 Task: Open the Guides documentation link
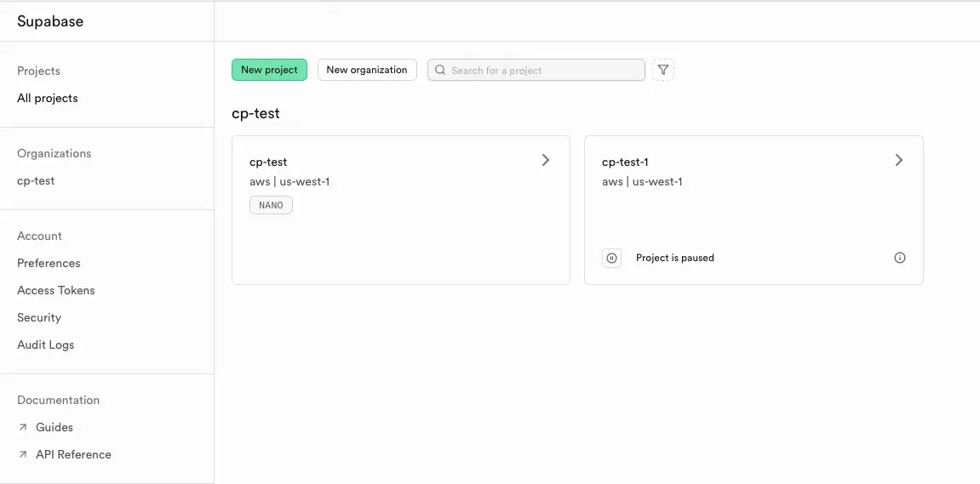tap(54, 427)
